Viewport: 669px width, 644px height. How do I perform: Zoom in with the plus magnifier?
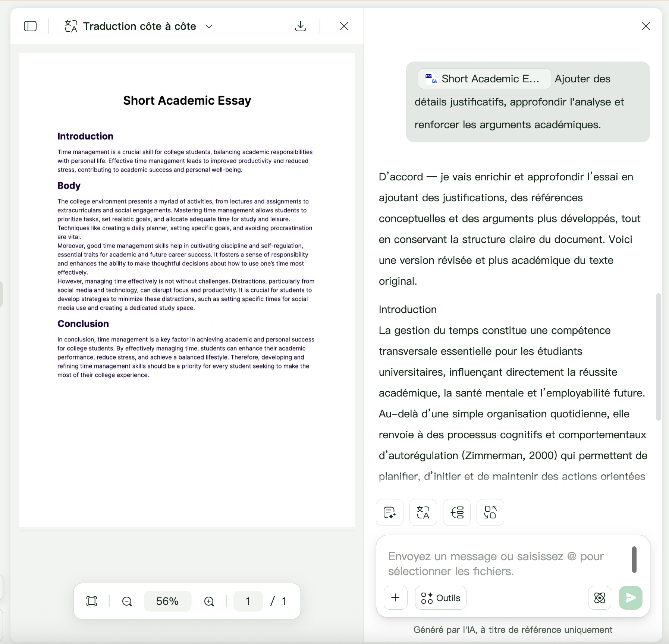point(209,601)
